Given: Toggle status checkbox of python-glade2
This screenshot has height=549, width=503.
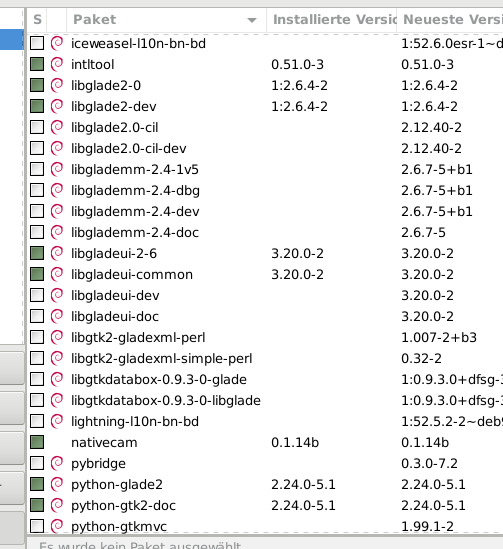Looking at the screenshot, I should coord(37,484).
